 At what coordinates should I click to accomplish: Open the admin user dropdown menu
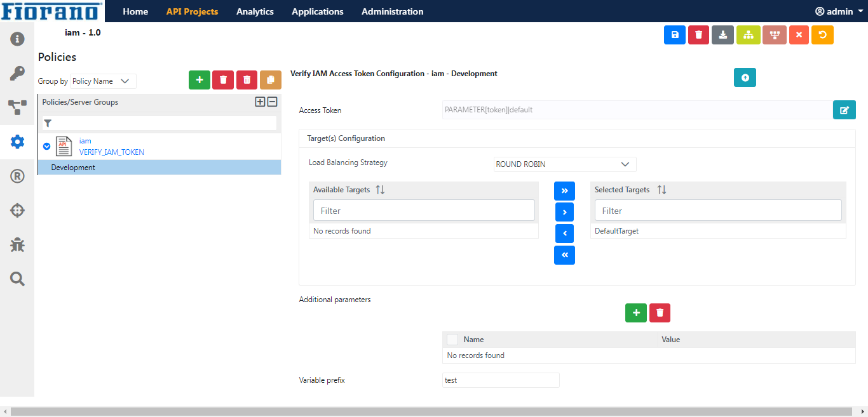(x=839, y=11)
